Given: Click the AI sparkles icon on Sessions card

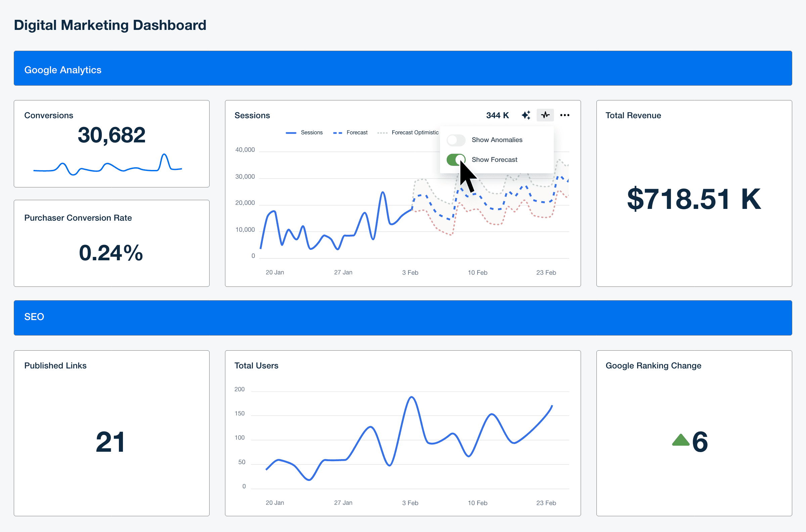Looking at the screenshot, I should [x=526, y=115].
